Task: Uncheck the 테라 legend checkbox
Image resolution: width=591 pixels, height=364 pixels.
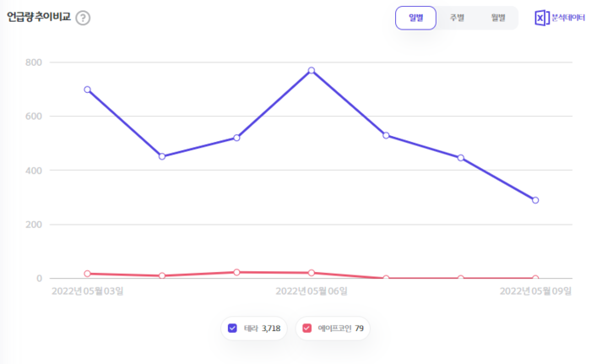Action: tap(232, 328)
